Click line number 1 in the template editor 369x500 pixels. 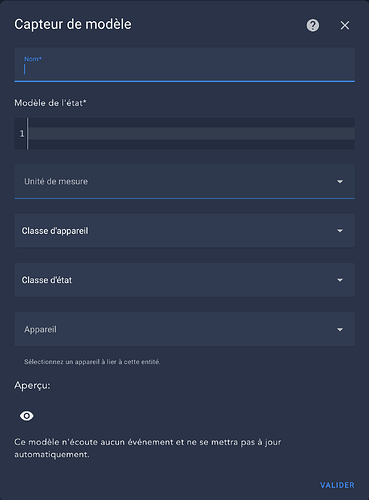point(22,134)
